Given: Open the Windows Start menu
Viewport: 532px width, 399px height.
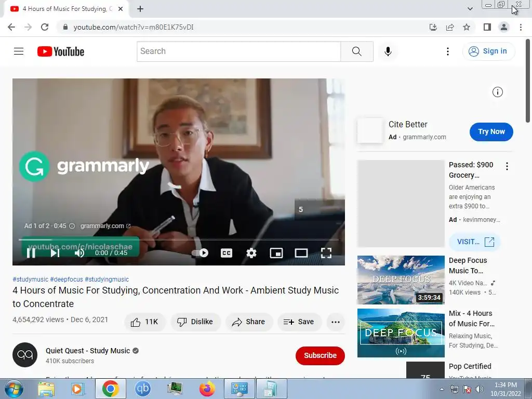Looking at the screenshot, I should 14,389.
